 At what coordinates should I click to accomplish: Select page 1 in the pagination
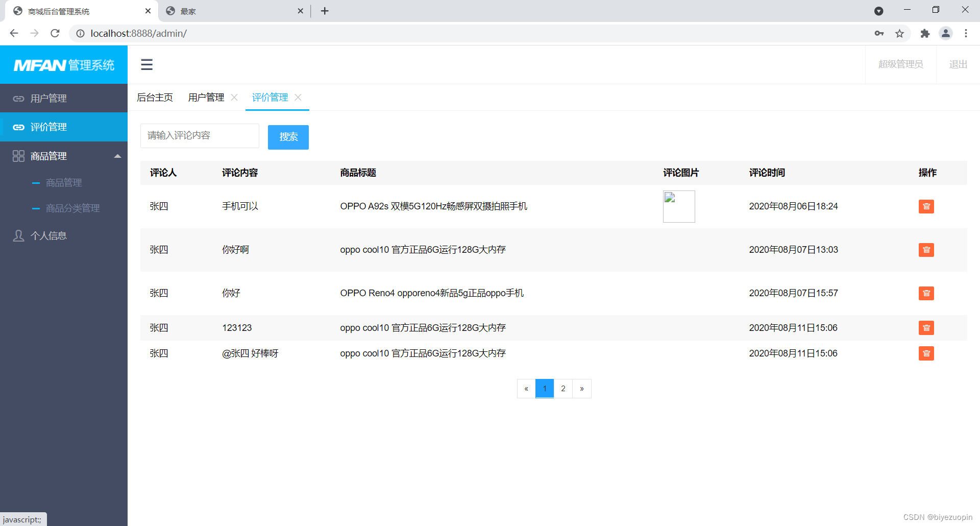pos(545,389)
